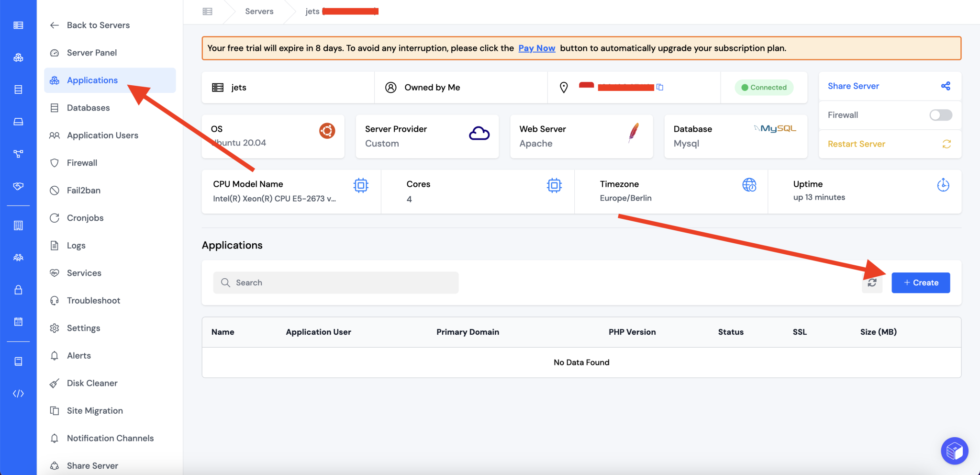Click the refresh icon next to Create button

(x=872, y=283)
